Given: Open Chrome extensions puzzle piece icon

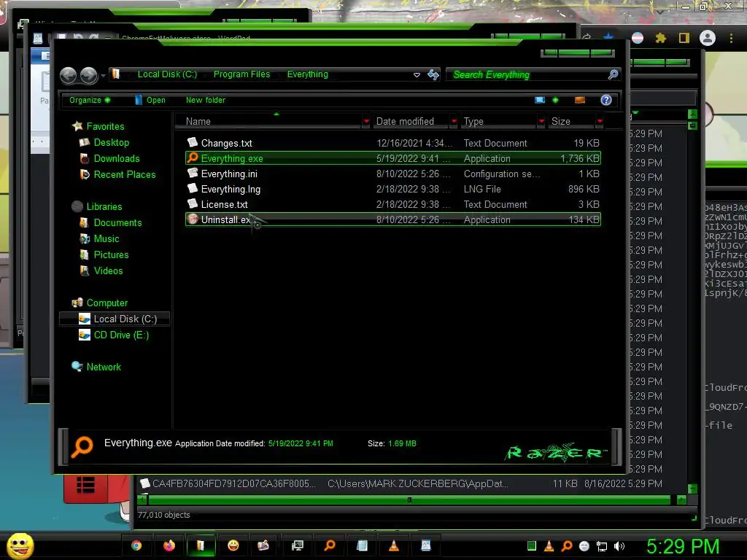Looking at the screenshot, I should click(660, 38).
